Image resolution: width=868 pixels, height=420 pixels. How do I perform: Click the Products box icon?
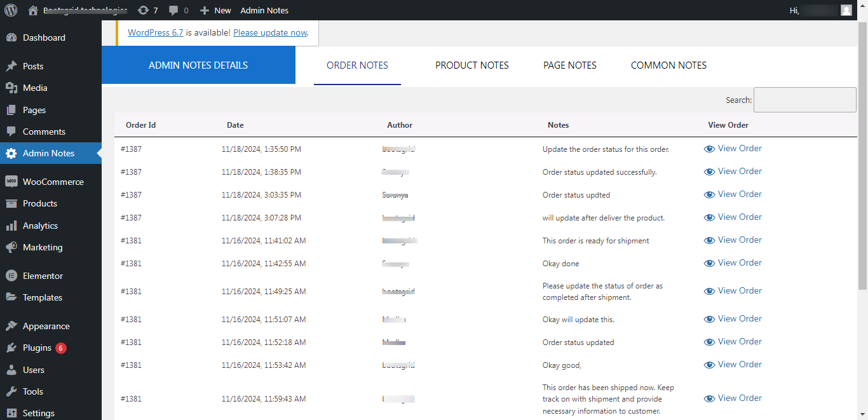pos(11,203)
